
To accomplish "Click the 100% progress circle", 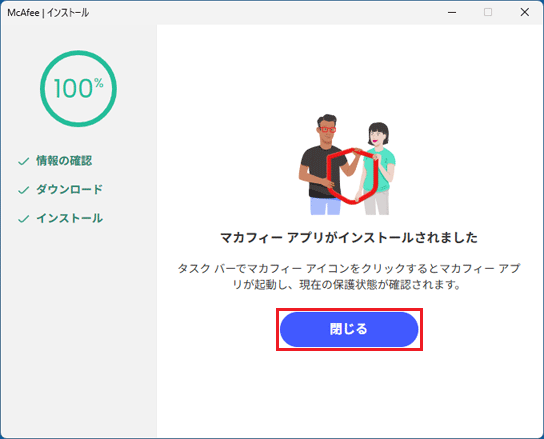I will coord(78,88).
